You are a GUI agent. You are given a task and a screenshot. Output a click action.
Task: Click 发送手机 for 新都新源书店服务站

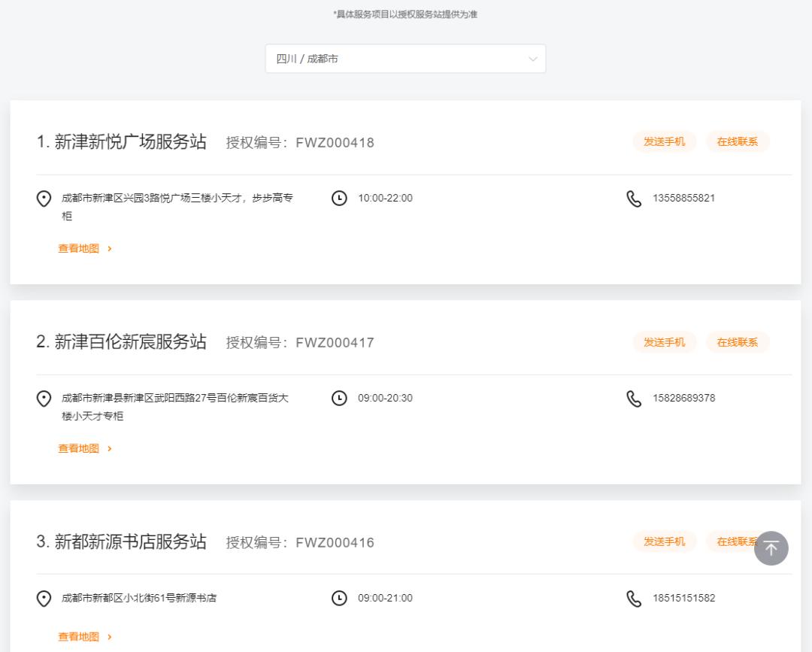click(664, 541)
